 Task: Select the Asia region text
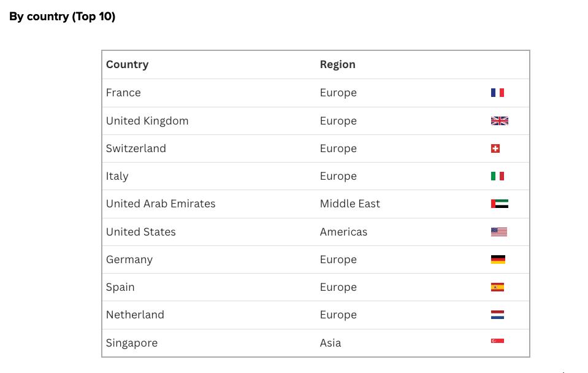[330, 343]
